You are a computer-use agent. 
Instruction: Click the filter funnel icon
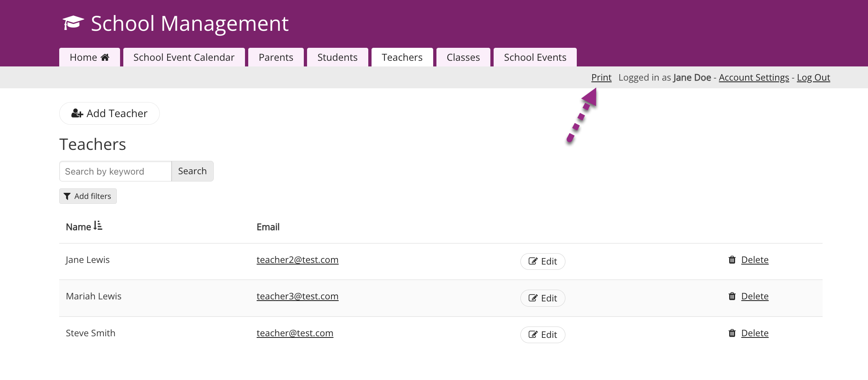point(67,196)
